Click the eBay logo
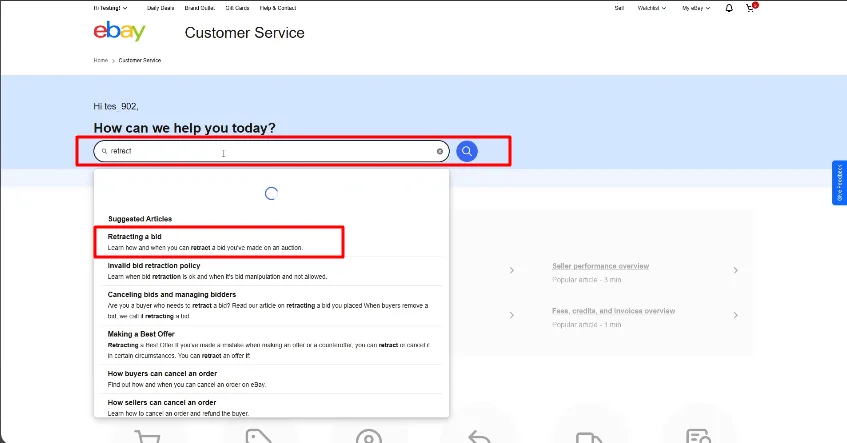The height and width of the screenshot is (443, 847). pyautogui.click(x=119, y=31)
